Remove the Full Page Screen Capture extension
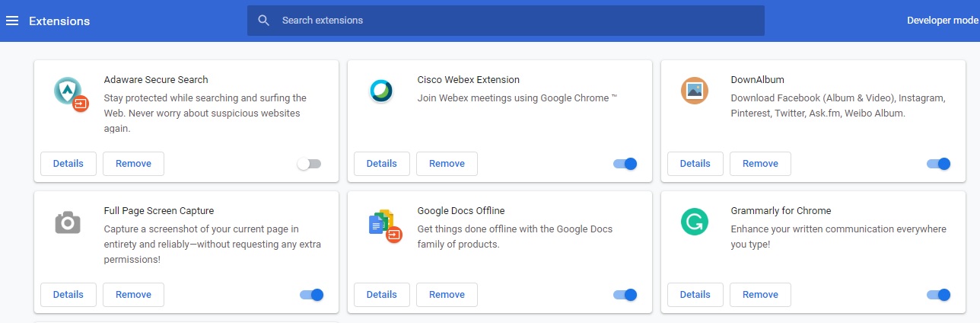The height and width of the screenshot is (323, 980). (x=133, y=295)
